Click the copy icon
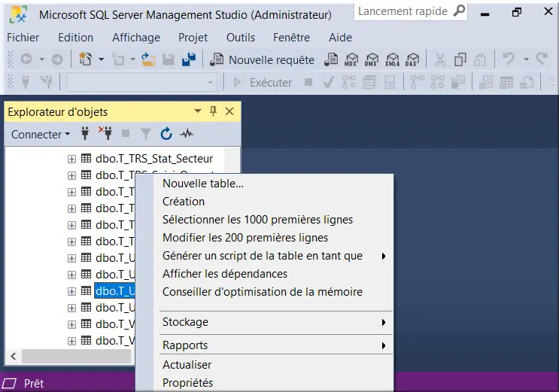This screenshot has height=392, width=559. point(460,59)
